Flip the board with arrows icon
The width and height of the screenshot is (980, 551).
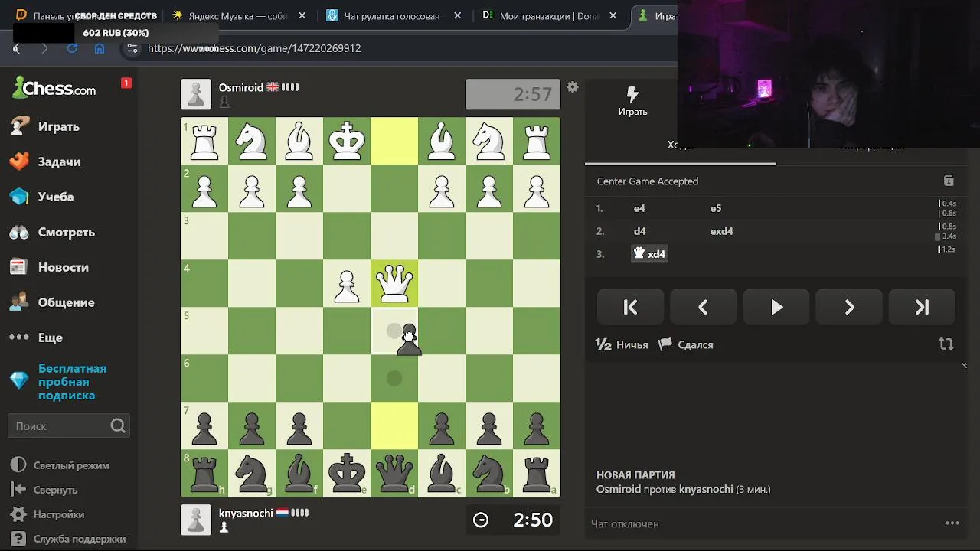[x=946, y=344]
